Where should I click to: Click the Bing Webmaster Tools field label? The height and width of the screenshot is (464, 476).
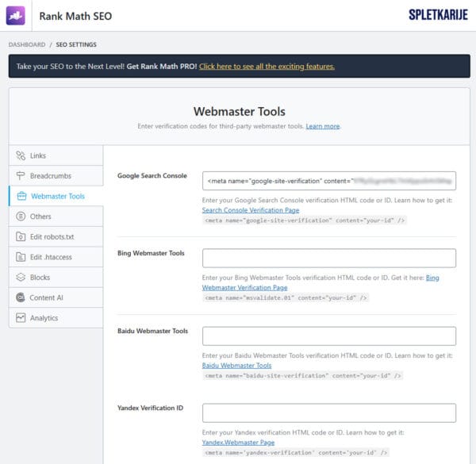151,253
